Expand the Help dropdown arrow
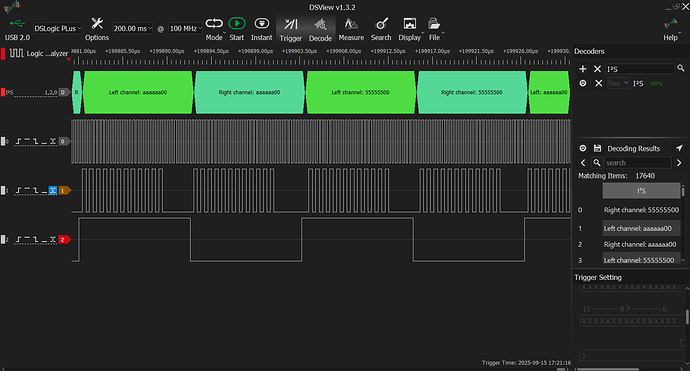This screenshot has width=690, height=371. pos(680,33)
